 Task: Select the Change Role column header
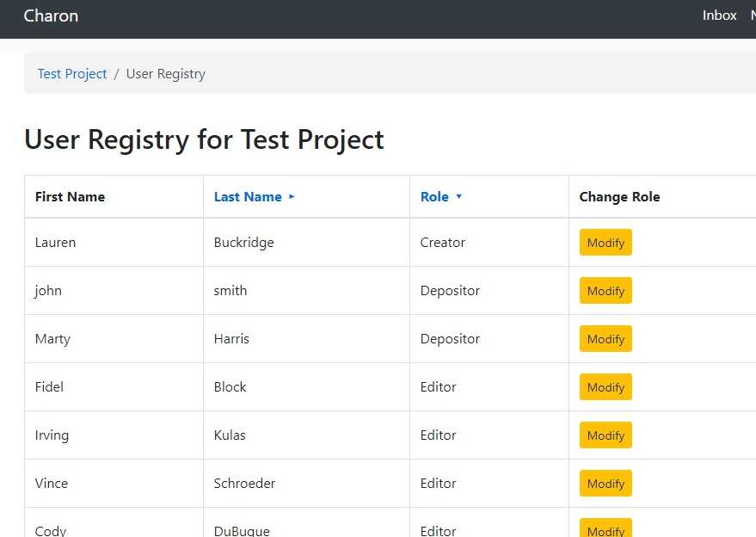coord(619,197)
